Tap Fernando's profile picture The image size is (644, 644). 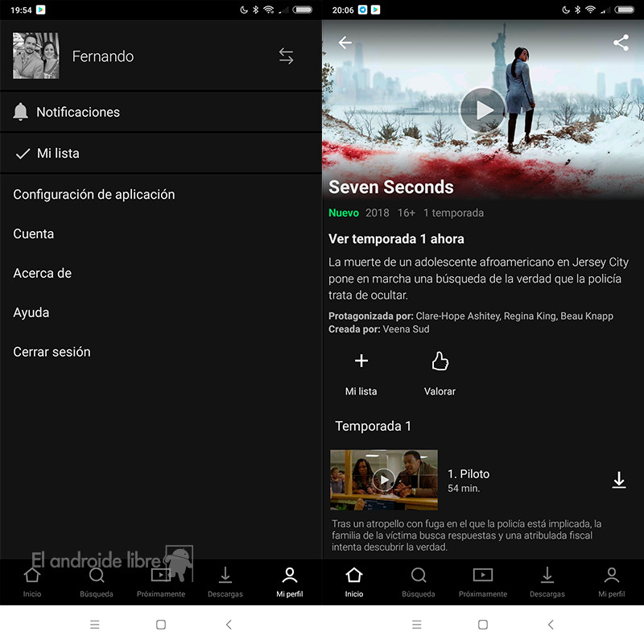tap(35, 56)
